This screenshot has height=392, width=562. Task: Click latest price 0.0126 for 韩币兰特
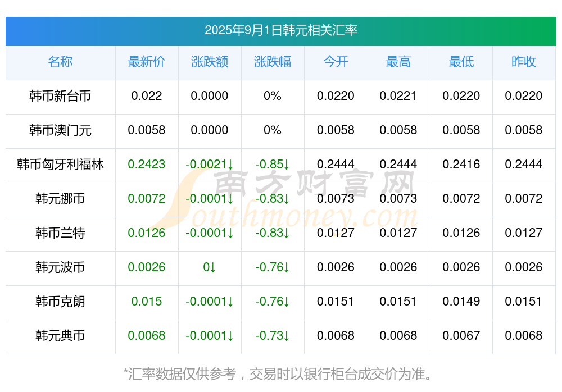[x=147, y=233]
